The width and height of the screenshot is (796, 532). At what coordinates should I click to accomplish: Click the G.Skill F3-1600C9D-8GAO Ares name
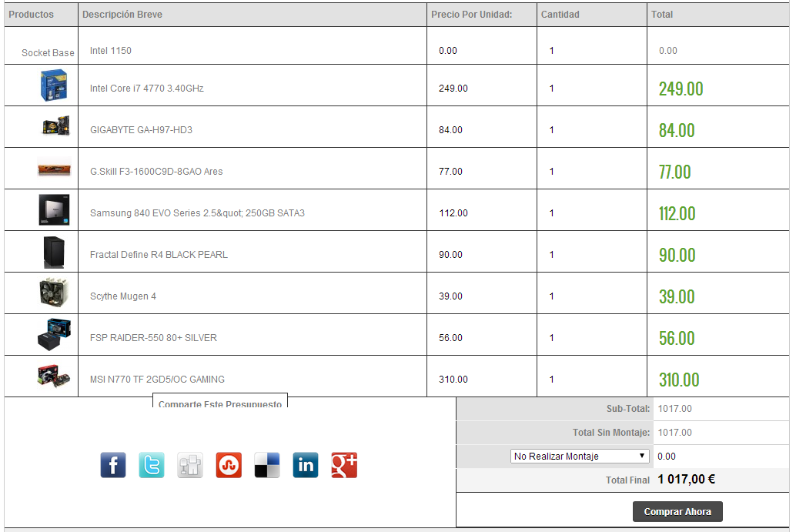point(156,172)
